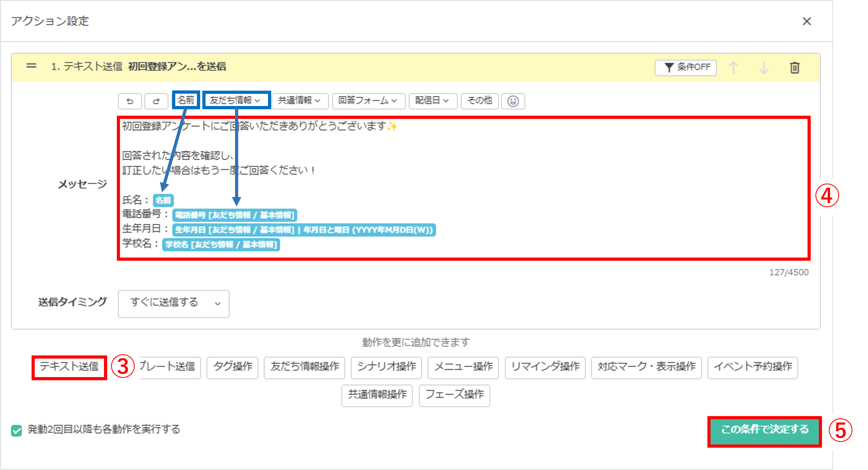Open the 共通情報 dropdown

coord(299,100)
